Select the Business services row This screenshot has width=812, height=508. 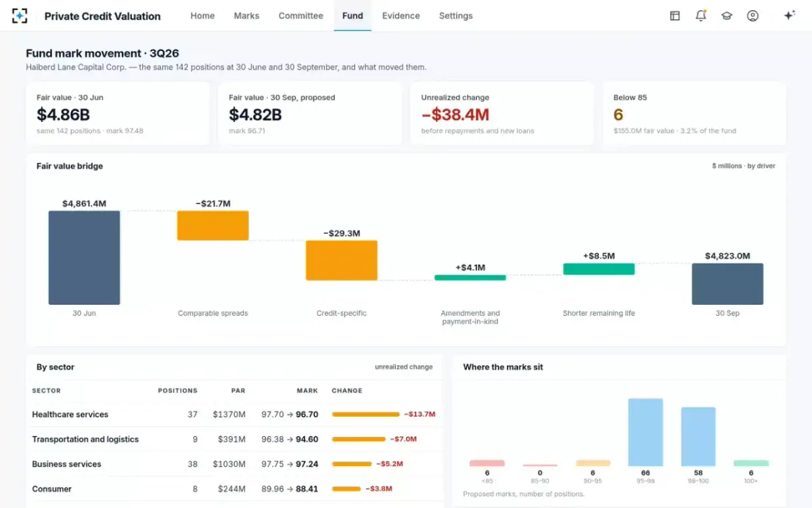(x=234, y=464)
